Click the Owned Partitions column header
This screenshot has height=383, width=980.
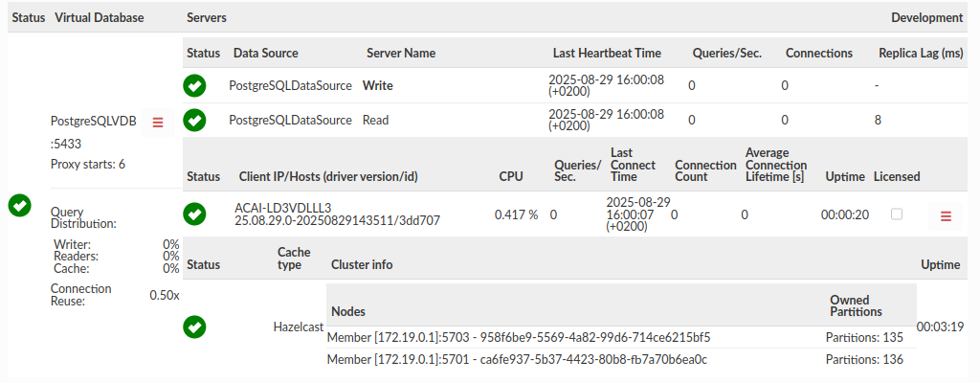855,304
